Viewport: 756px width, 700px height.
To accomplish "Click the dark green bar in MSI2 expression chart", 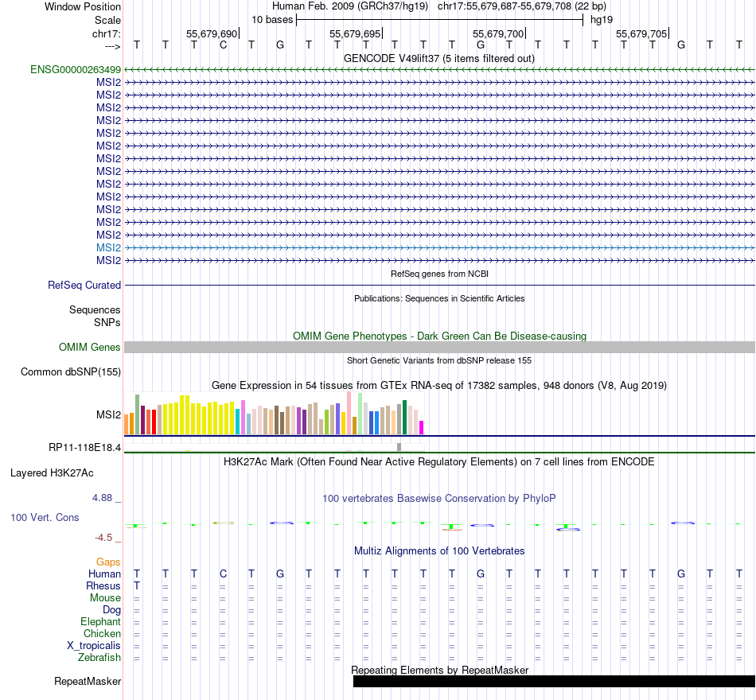I will tap(405, 418).
